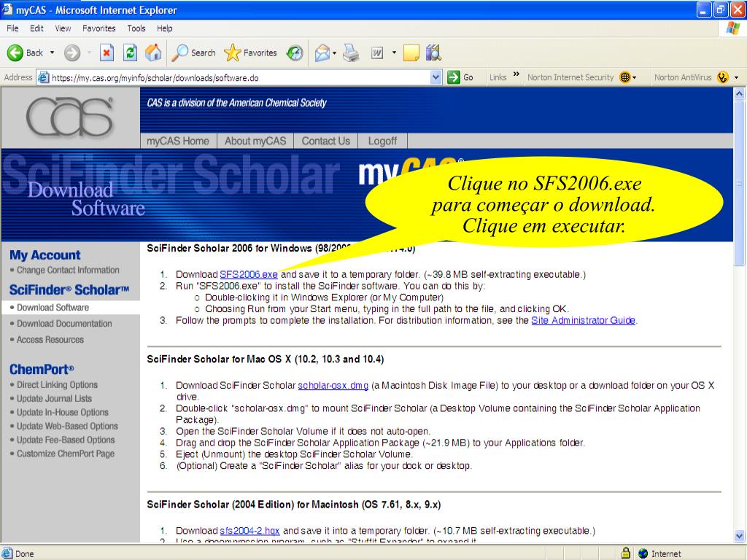Image resolution: width=747 pixels, height=560 pixels.
Task: Click the Norton AntiVirus icon
Action: coord(722,77)
